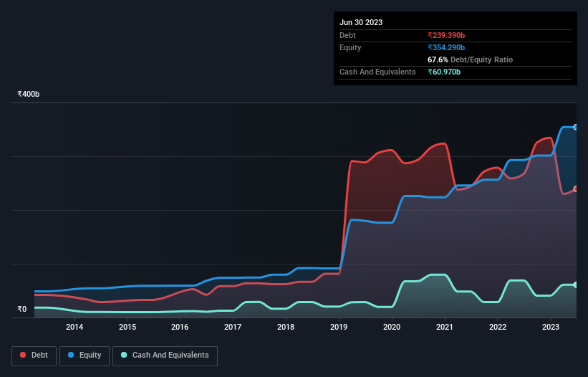Click the 2022 x-axis label
Screen dimensions: 588x377
498,327
